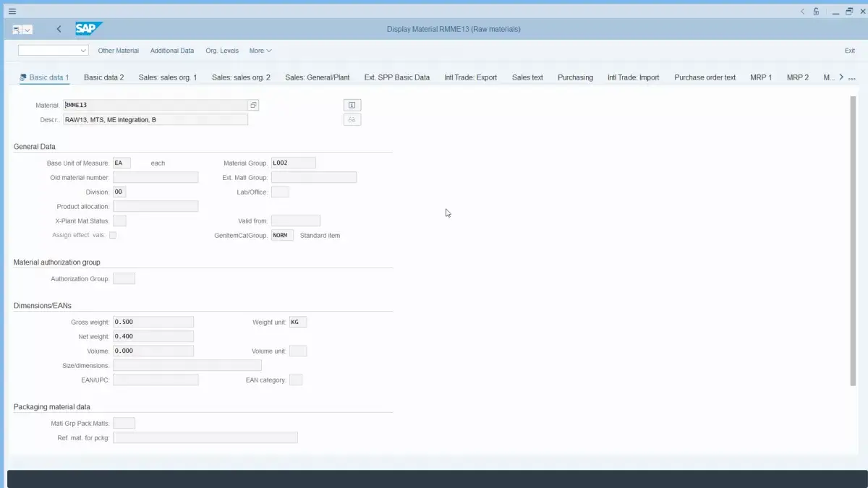Click the Authorization Group field
Image resolution: width=868 pixels, height=488 pixels.
pos(124,278)
